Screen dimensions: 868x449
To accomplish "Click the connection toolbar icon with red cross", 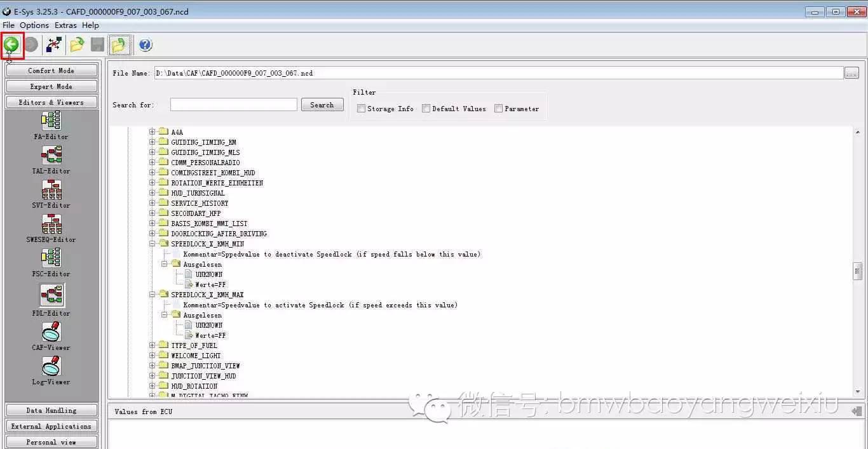I will point(55,44).
